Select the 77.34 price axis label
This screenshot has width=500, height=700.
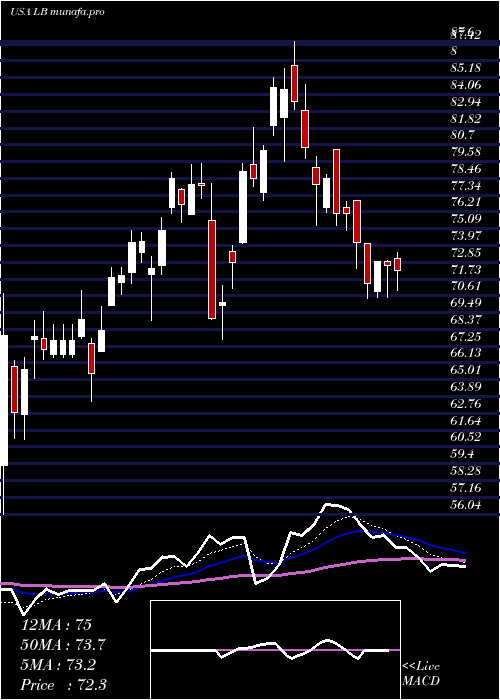point(466,185)
